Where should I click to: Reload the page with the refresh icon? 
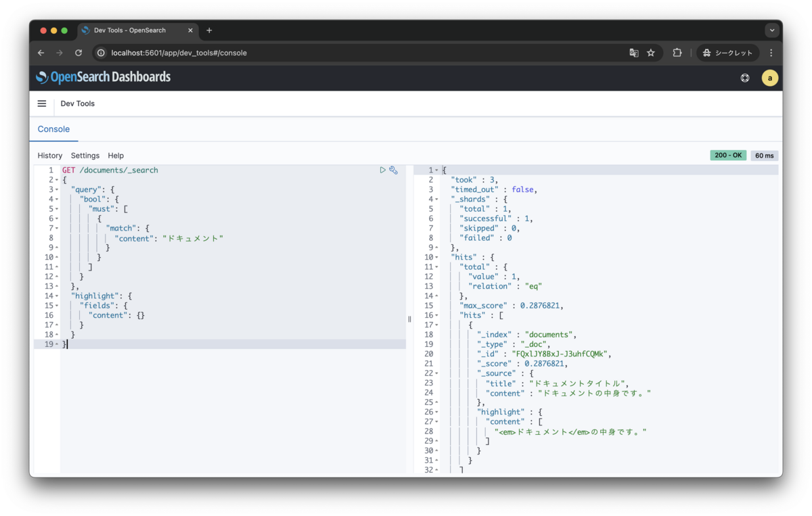78,53
